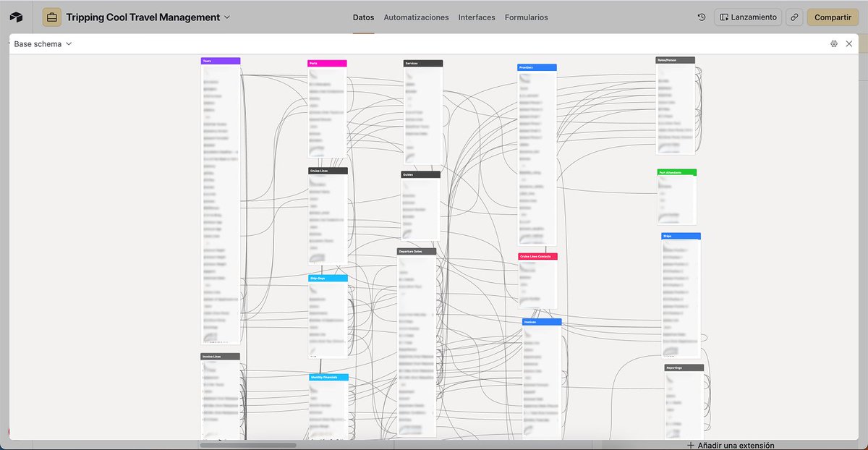Open the Interfaces tab

(477, 17)
